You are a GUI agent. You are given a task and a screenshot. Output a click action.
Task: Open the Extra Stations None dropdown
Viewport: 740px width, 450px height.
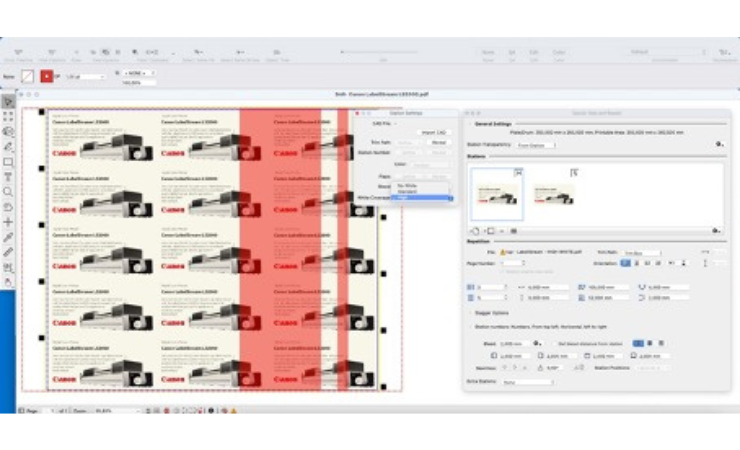pos(528,382)
